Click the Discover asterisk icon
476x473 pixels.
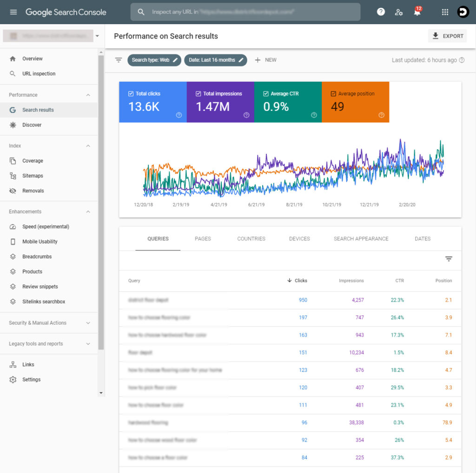tap(13, 125)
